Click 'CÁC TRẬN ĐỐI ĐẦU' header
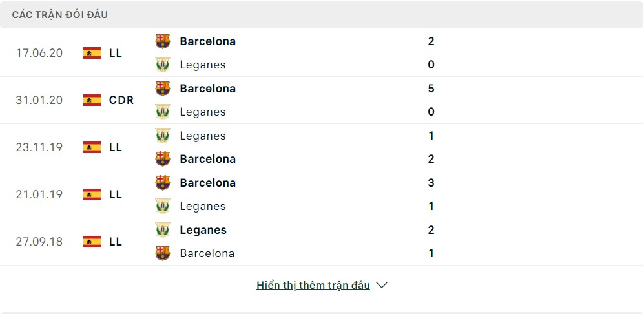644x314 pixels. pyautogui.click(x=60, y=14)
